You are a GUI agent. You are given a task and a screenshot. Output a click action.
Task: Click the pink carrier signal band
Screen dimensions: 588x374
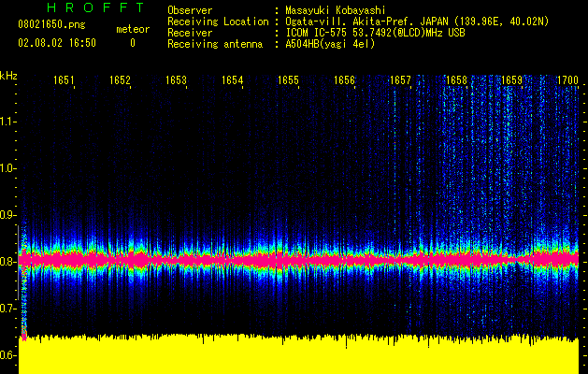(x=298, y=260)
